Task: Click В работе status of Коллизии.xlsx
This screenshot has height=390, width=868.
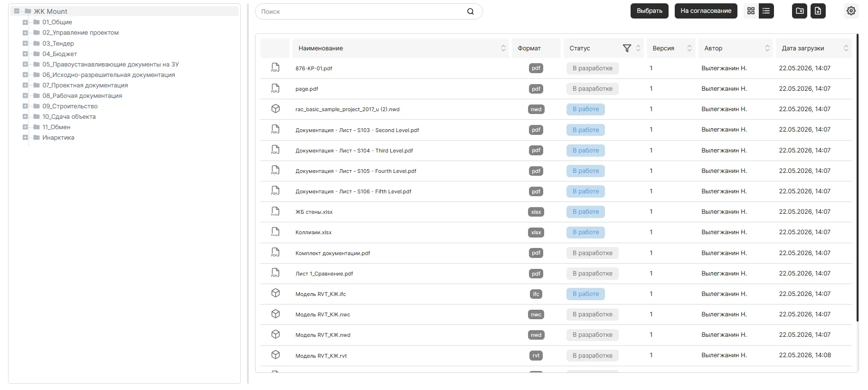Action: [585, 232]
